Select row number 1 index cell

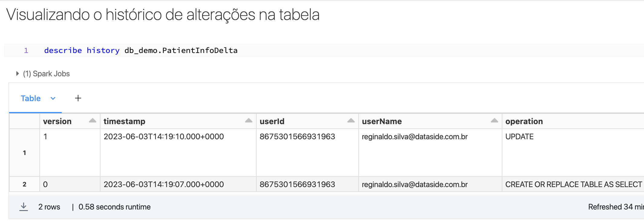click(x=25, y=153)
